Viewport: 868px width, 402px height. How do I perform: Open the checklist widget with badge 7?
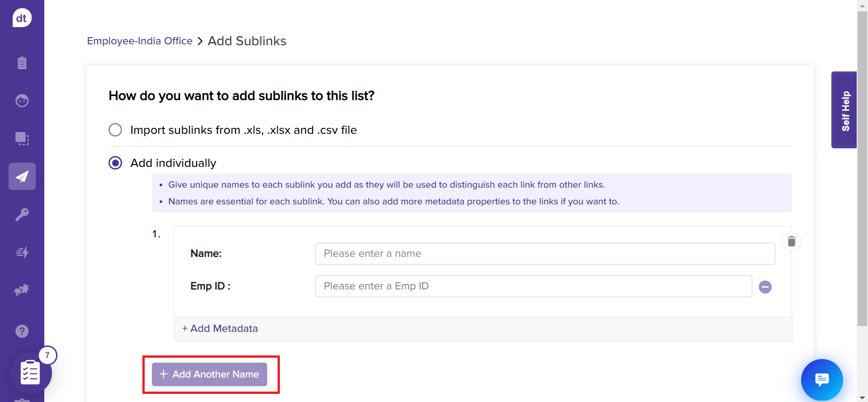click(31, 373)
